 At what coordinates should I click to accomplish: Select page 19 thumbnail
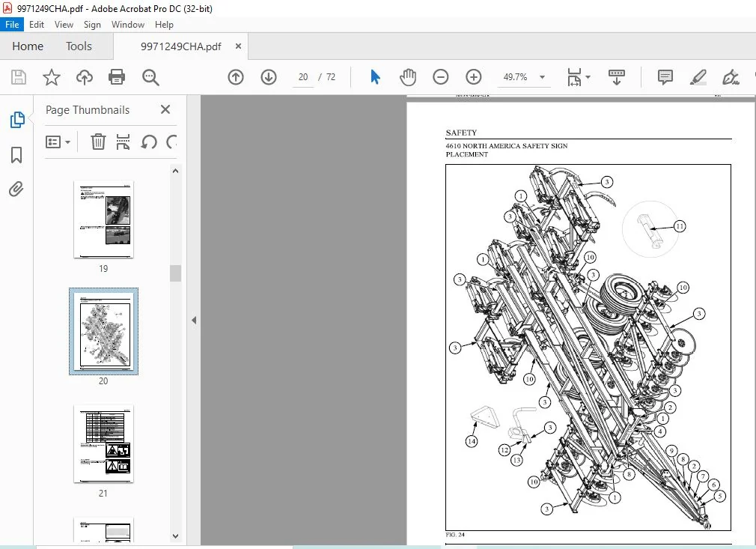tap(103, 219)
